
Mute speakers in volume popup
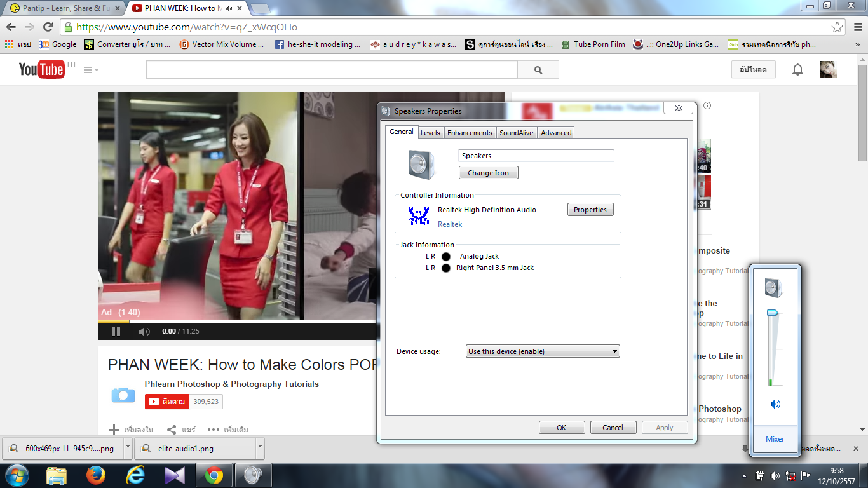[775, 404]
